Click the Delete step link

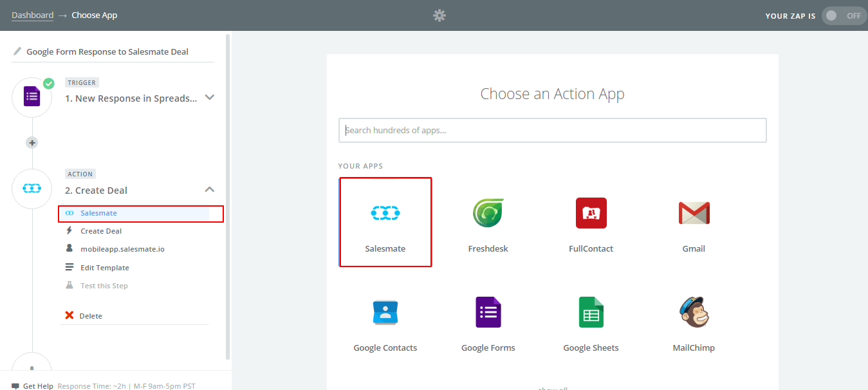tap(91, 316)
